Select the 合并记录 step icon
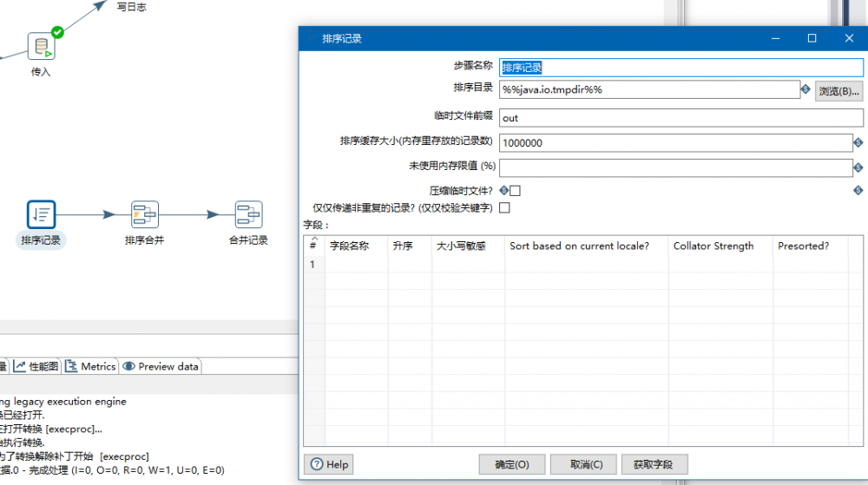 coord(248,214)
